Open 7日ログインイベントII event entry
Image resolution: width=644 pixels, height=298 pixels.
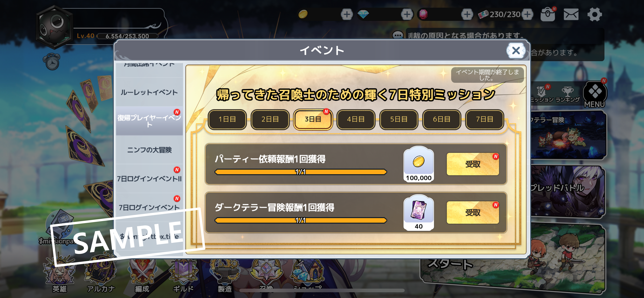click(149, 179)
